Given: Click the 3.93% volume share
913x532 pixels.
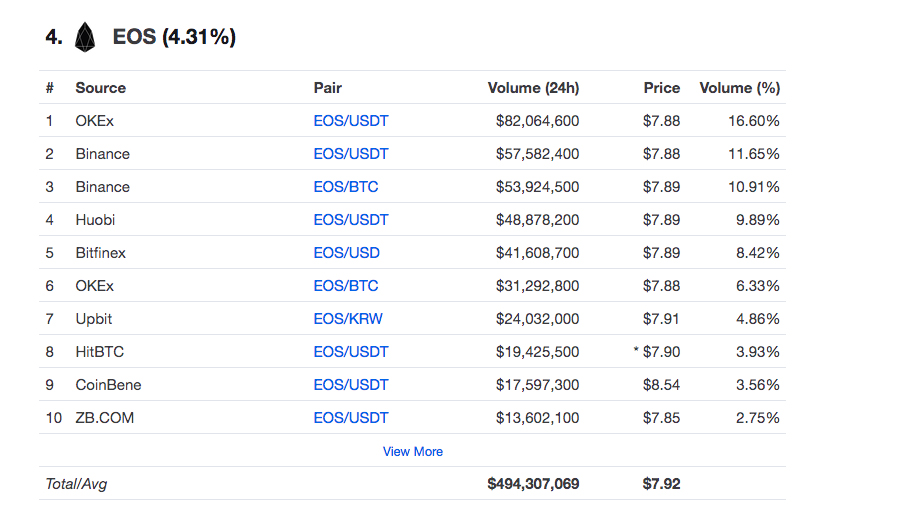Looking at the screenshot, I should [758, 352].
